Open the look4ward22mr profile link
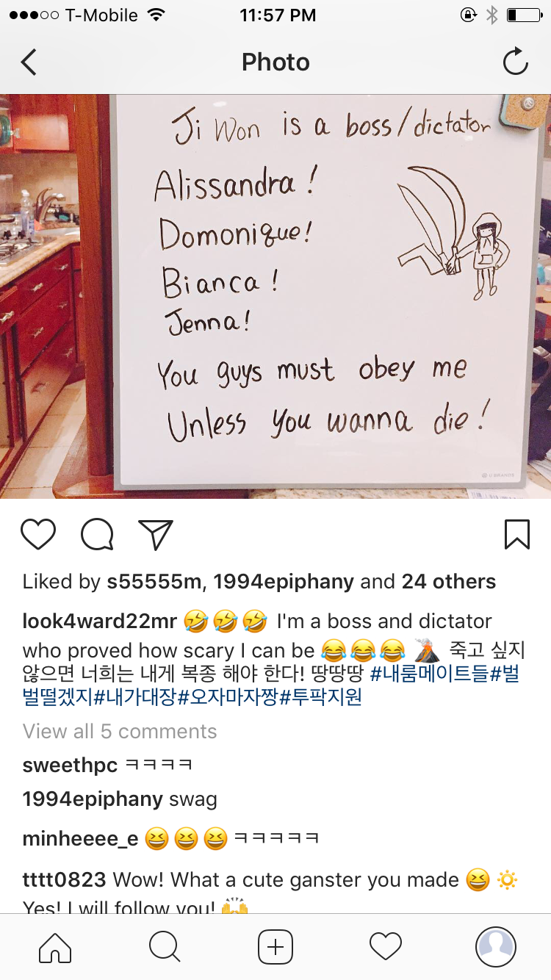551x980 pixels. 100,621
